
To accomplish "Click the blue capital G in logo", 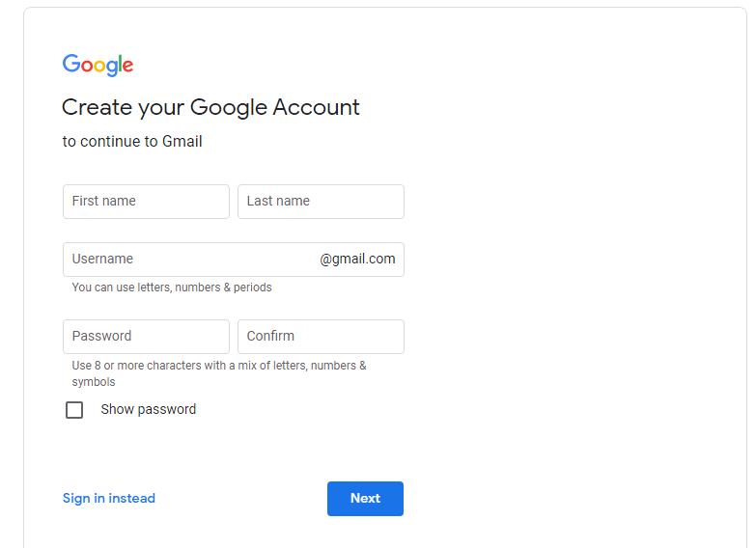I will (x=71, y=63).
